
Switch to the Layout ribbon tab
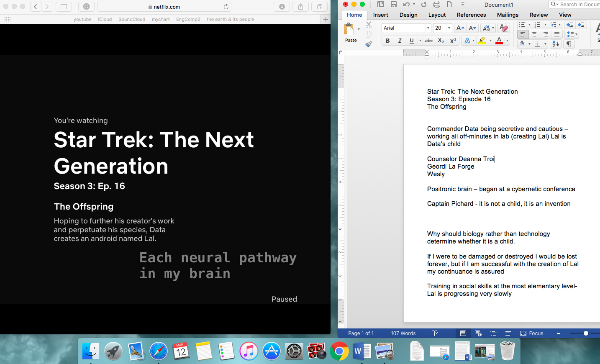click(437, 15)
